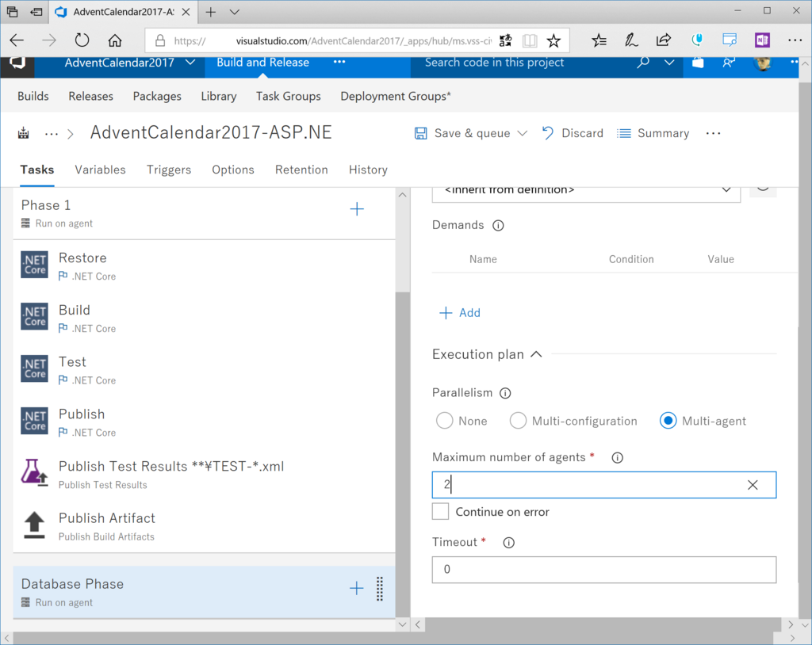The image size is (812, 645).
Task: Open the Options tab
Action: coord(233,170)
